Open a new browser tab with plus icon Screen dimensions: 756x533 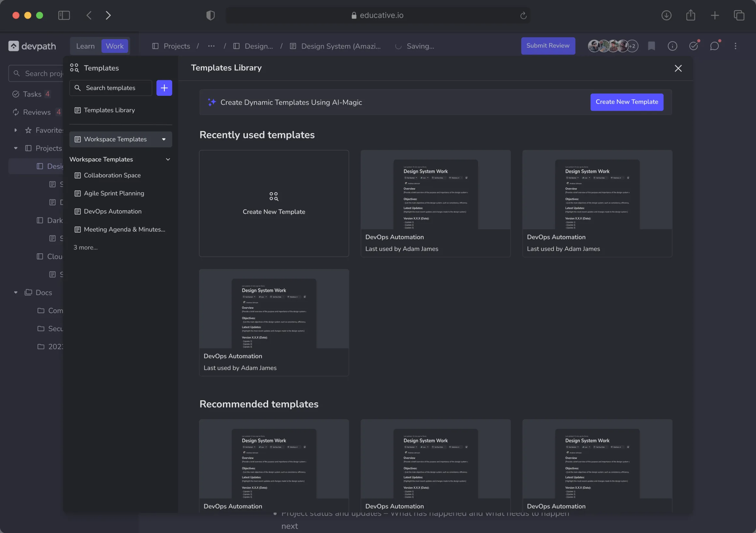point(715,15)
